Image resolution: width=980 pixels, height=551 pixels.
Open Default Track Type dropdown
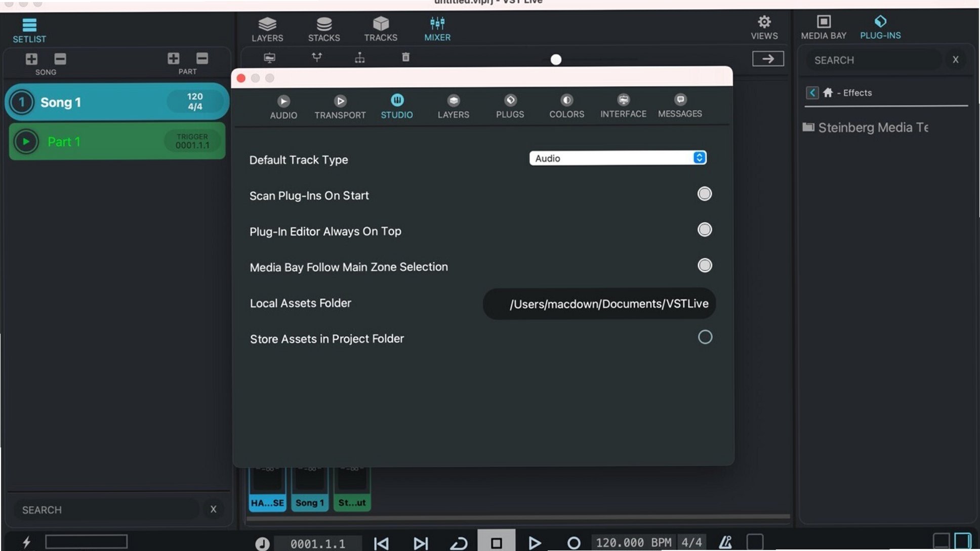(618, 158)
